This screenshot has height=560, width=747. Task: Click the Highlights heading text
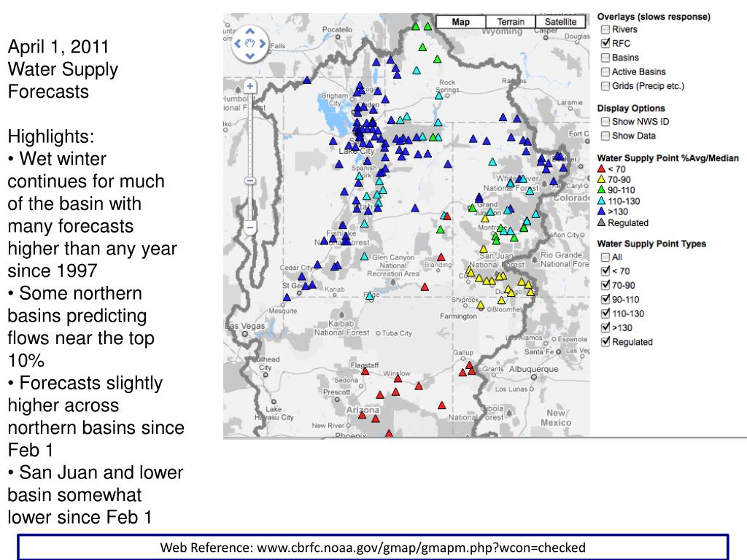point(51,136)
